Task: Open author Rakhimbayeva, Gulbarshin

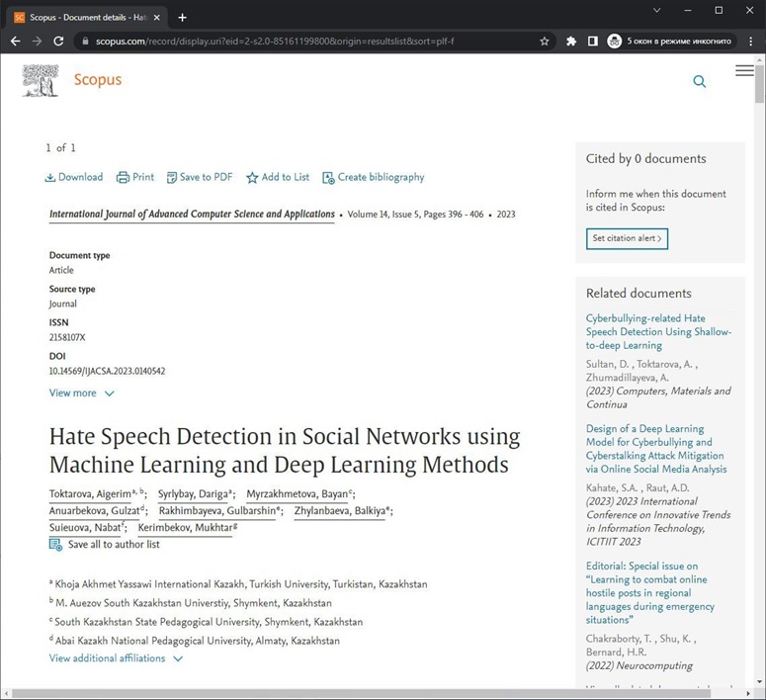Action: tap(217, 511)
